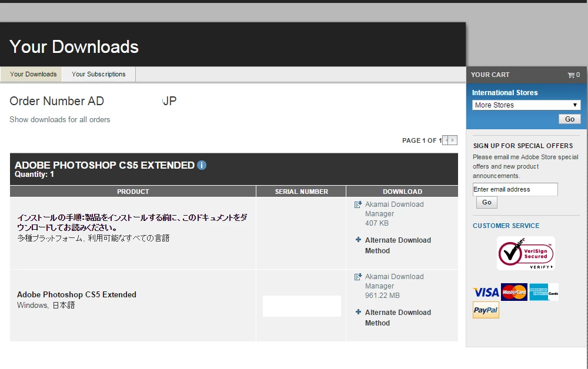Screen dimensions: 588x369
Task: Click the Adobe Photoshop CS5 Extended product name
Action: coord(76,294)
